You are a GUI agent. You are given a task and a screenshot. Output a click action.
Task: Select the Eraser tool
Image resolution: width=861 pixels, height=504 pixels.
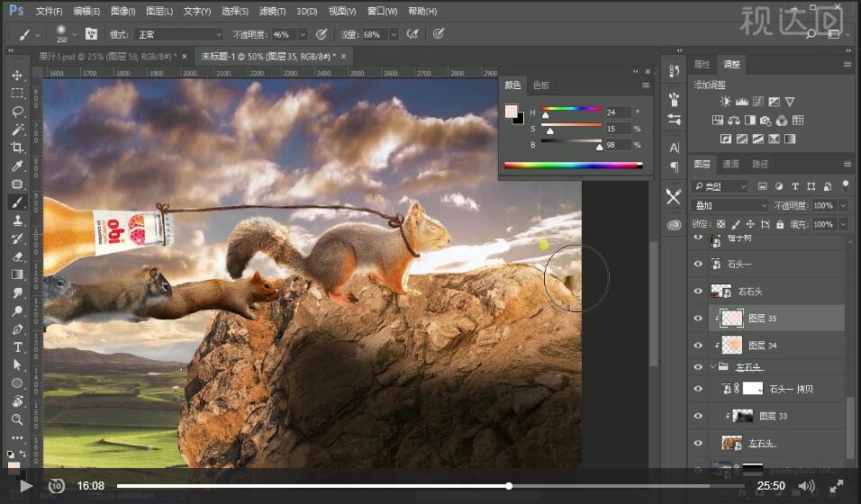point(17,256)
